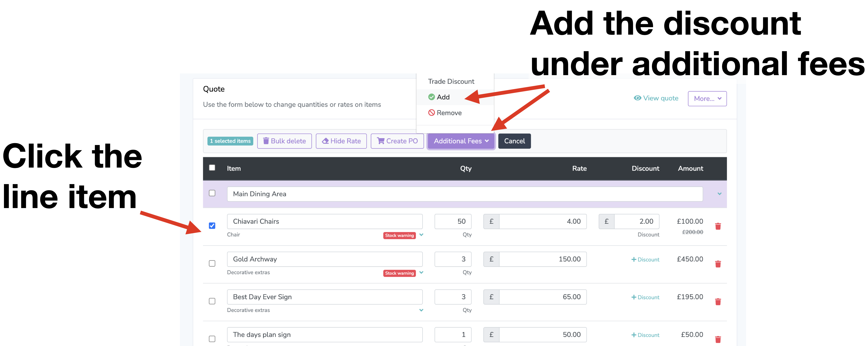Click the Gold Archway rate field 150.00
The width and height of the screenshot is (868, 346).
(x=543, y=259)
